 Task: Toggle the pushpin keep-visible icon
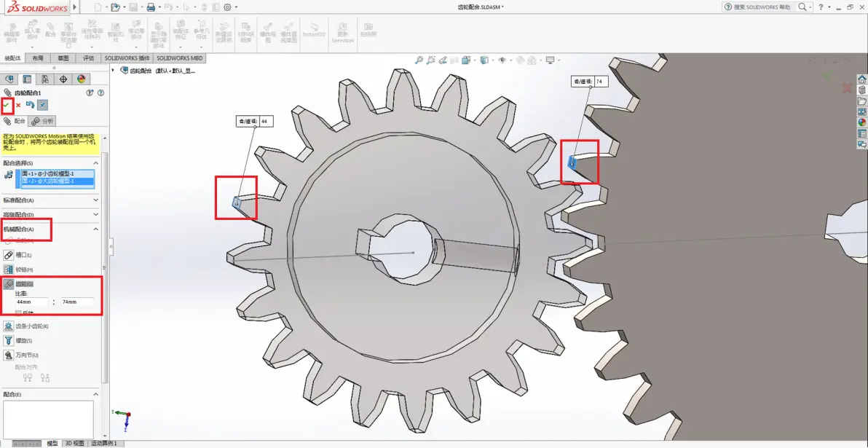pos(43,105)
